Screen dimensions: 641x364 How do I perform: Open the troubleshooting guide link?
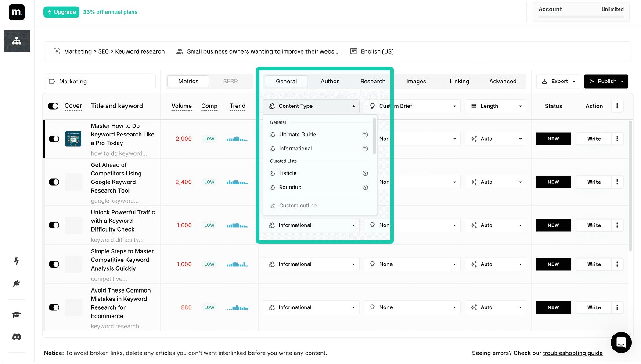(x=573, y=353)
